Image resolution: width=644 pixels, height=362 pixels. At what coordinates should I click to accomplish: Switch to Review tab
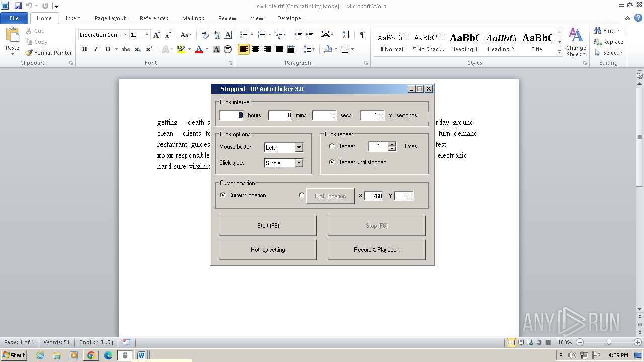[227, 18]
